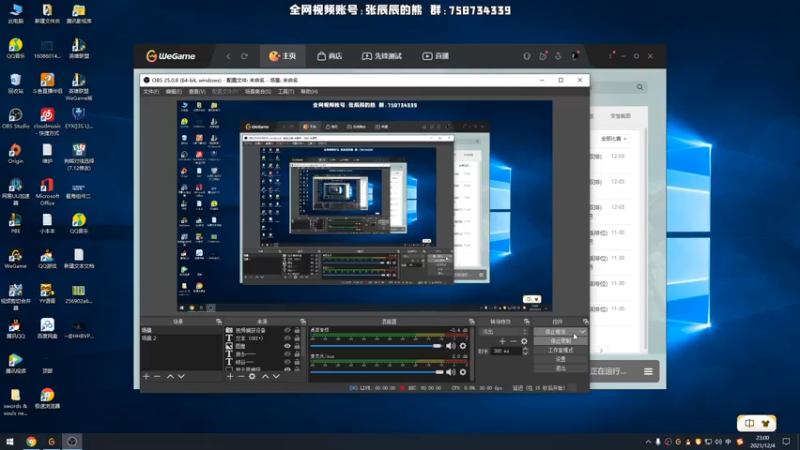Open Chrome from the taskbar
The image size is (800, 450).
[31, 442]
